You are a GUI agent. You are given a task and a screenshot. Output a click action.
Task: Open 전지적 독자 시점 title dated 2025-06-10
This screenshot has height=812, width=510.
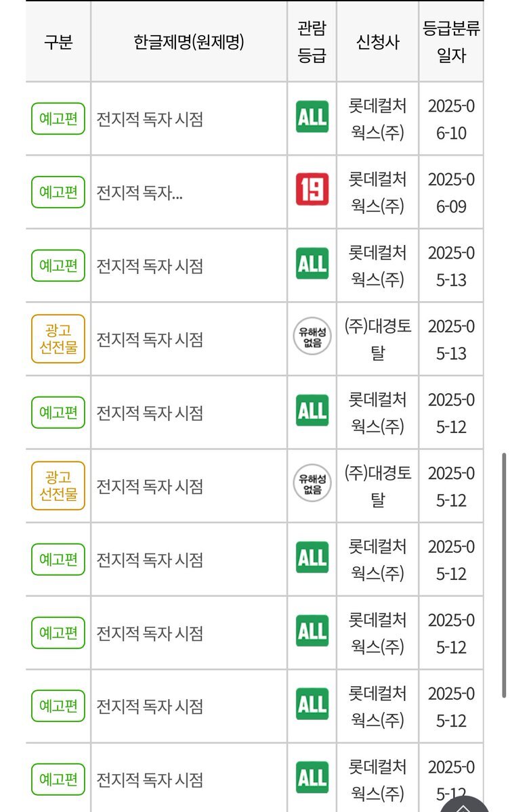tap(150, 119)
